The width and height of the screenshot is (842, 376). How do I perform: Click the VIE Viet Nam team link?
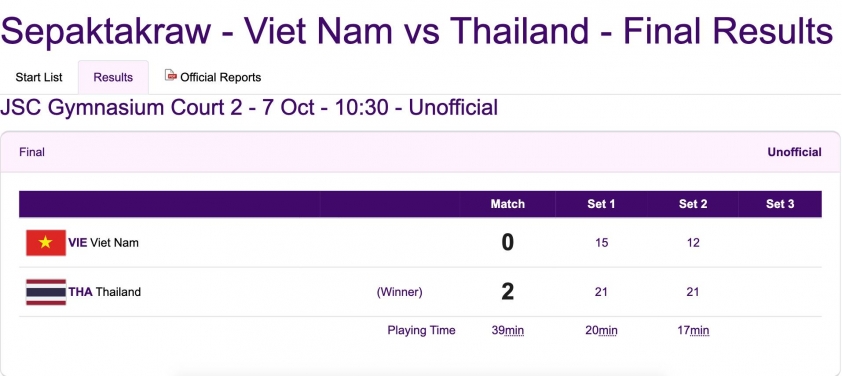(103, 243)
